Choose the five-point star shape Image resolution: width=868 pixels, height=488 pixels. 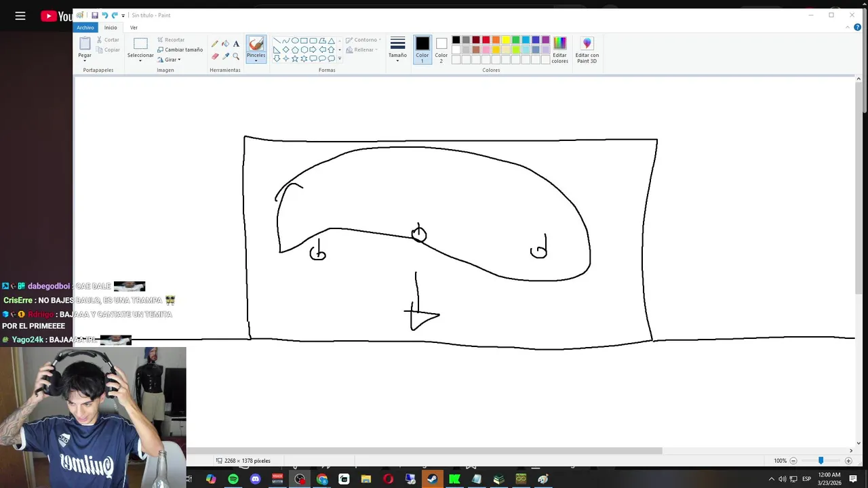click(x=295, y=58)
